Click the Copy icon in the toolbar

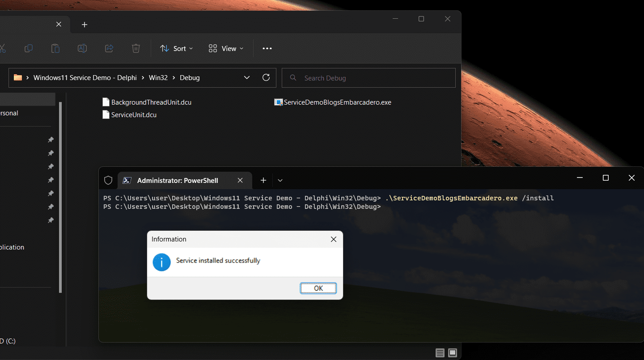29,48
